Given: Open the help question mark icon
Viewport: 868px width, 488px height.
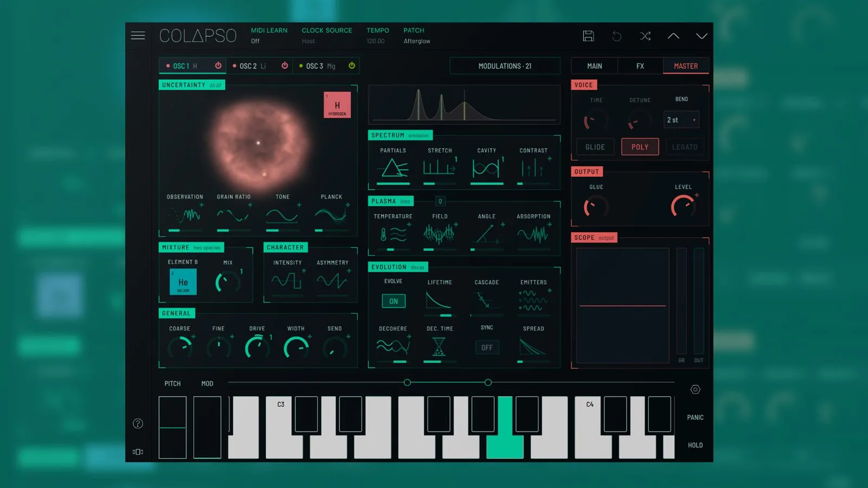Looking at the screenshot, I should 138,423.
